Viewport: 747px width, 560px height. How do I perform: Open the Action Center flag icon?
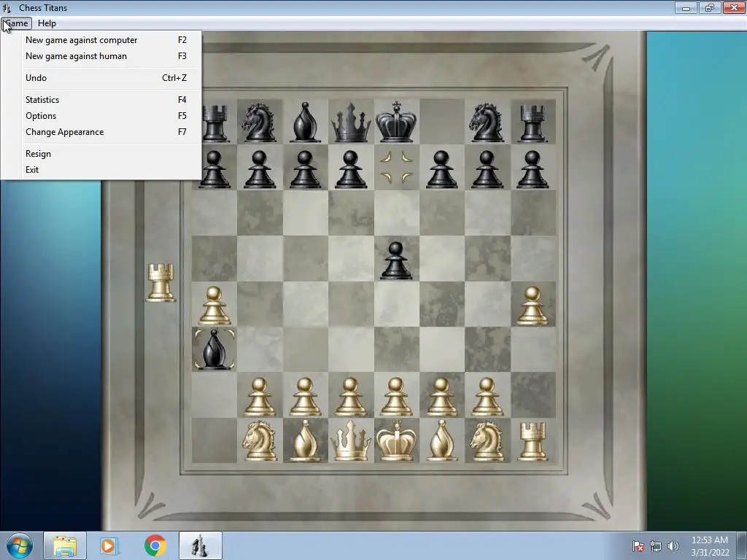pos(638,546)
